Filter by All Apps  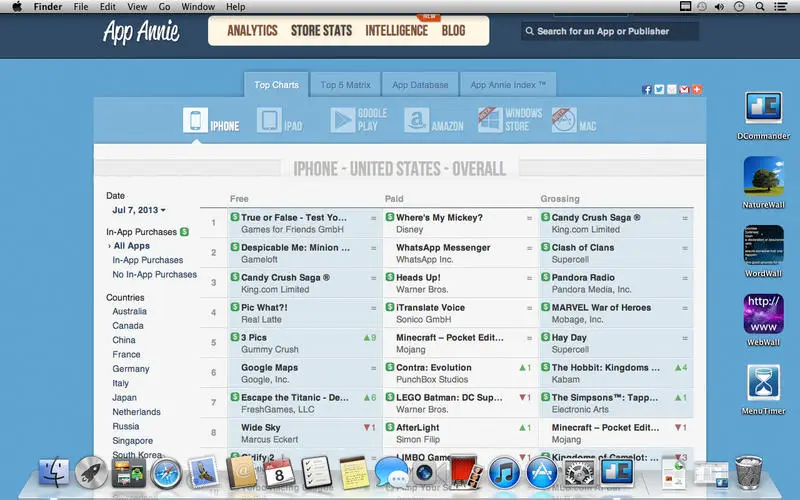pyautogui.click(x=132, y=245)
